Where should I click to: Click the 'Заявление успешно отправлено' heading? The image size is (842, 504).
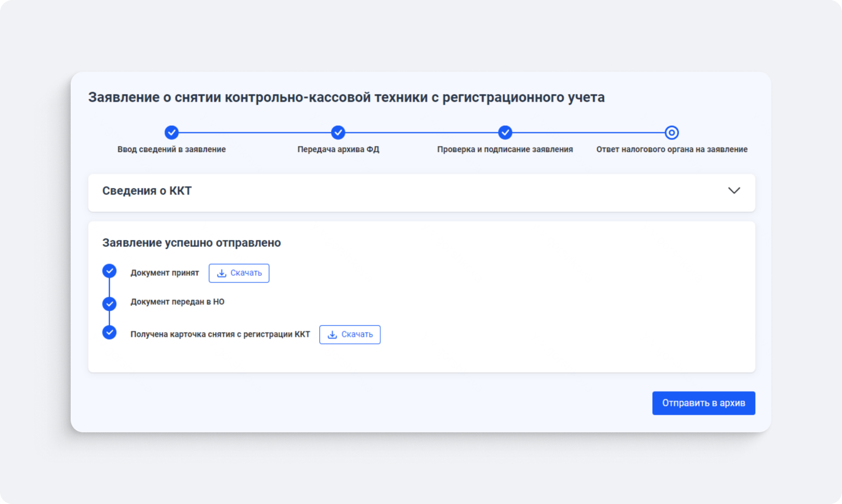click(191, 243)
